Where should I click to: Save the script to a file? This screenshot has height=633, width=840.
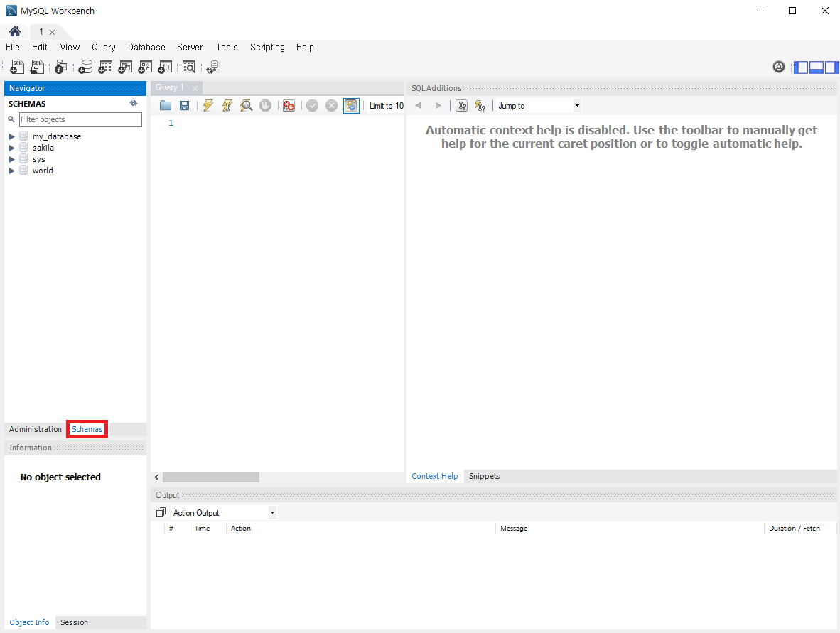[x=184, y=105]
